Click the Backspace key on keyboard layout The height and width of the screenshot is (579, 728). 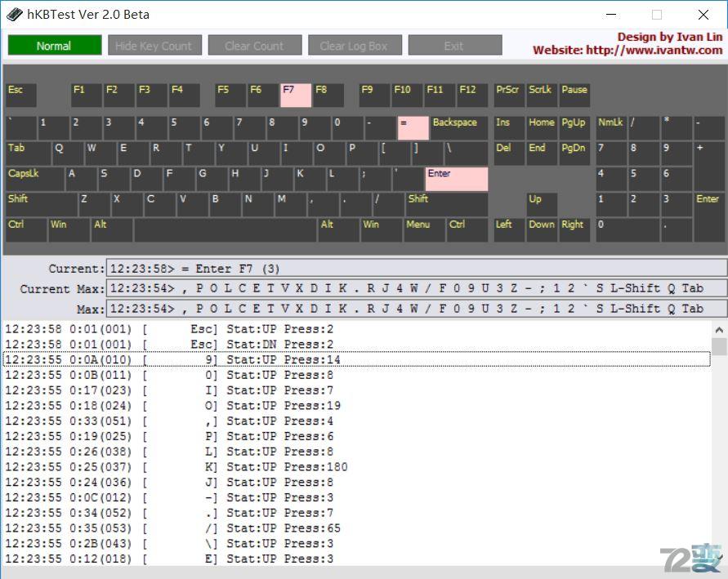[x=458, y=128]
